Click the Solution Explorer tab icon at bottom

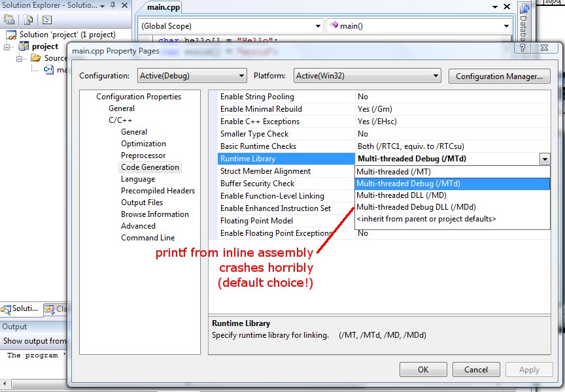click(x=6, y=309)
